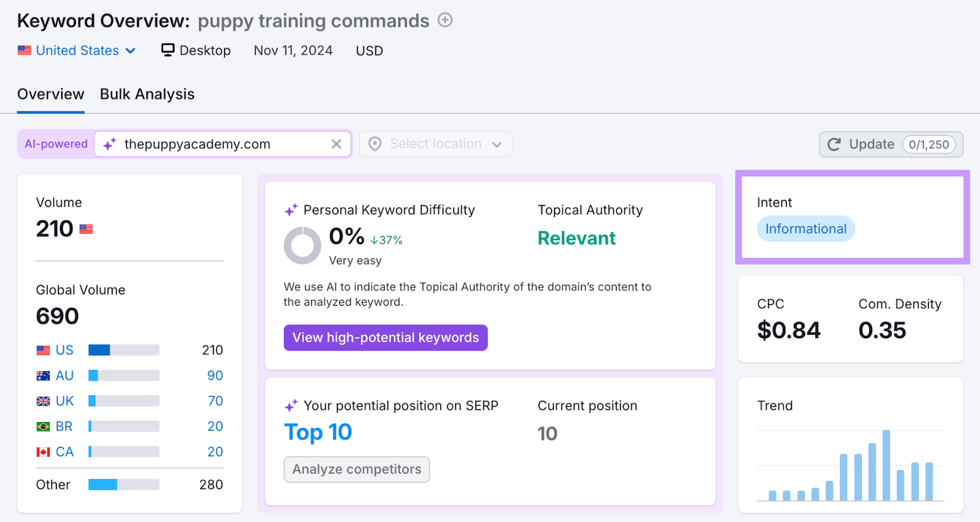
Task: Click the keyword difficulty donut chart
Action: click(302, 245)
